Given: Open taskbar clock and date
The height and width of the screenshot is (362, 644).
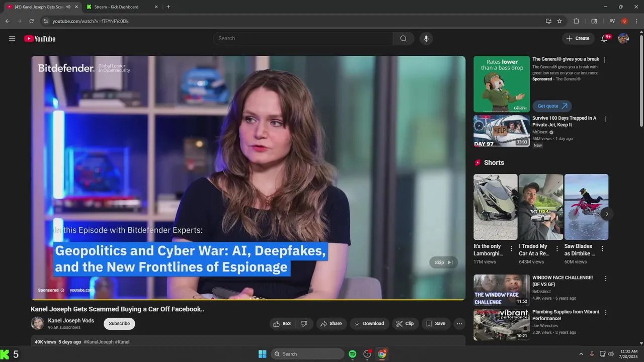Looking at the screenshot, I should pos(629,354).
